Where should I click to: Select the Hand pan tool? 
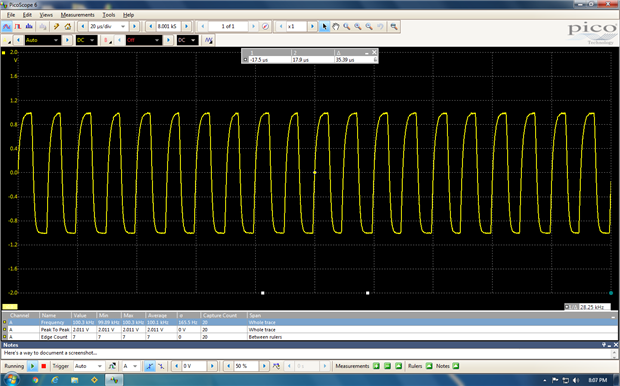[x=335, y=26]
